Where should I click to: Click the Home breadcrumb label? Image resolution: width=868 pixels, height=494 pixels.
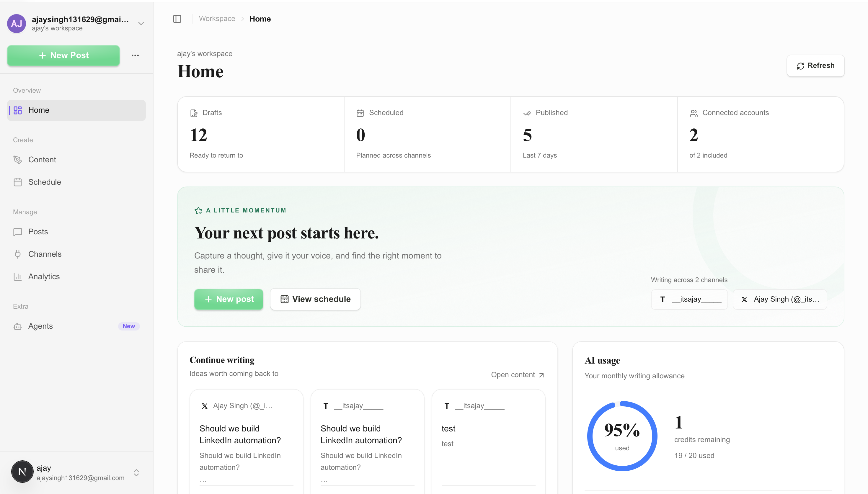point(260,19)
